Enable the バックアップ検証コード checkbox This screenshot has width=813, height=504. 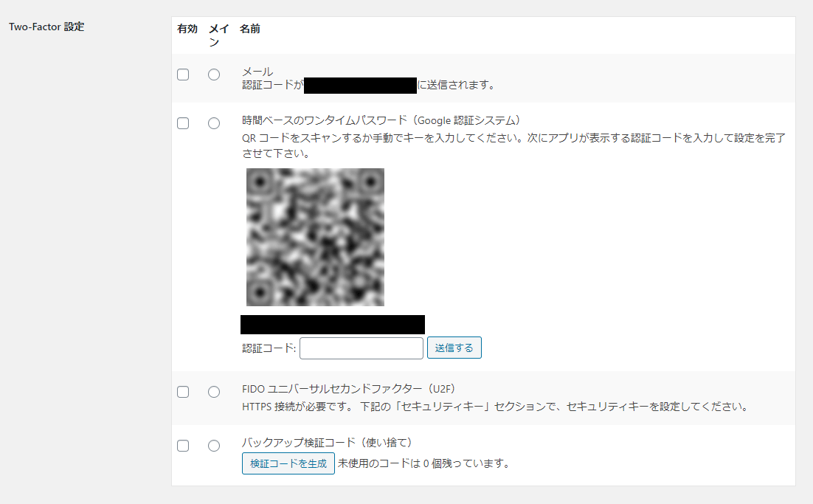[183, 446]
